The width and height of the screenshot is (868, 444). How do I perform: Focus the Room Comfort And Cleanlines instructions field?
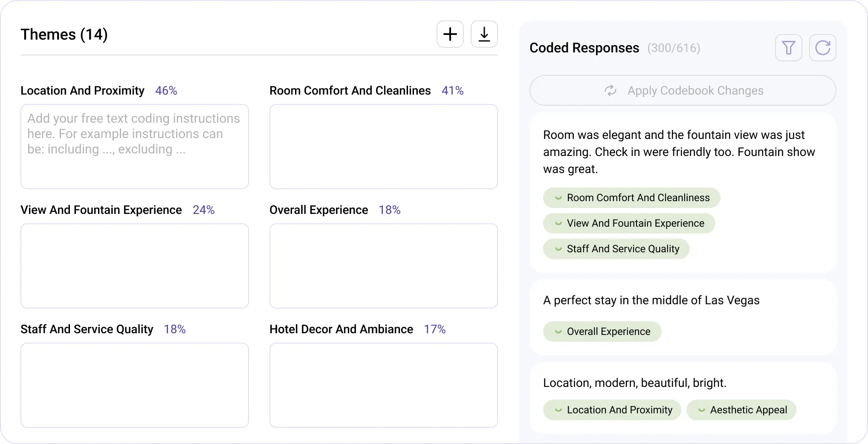pyautogui.click(x=383, y=147)
